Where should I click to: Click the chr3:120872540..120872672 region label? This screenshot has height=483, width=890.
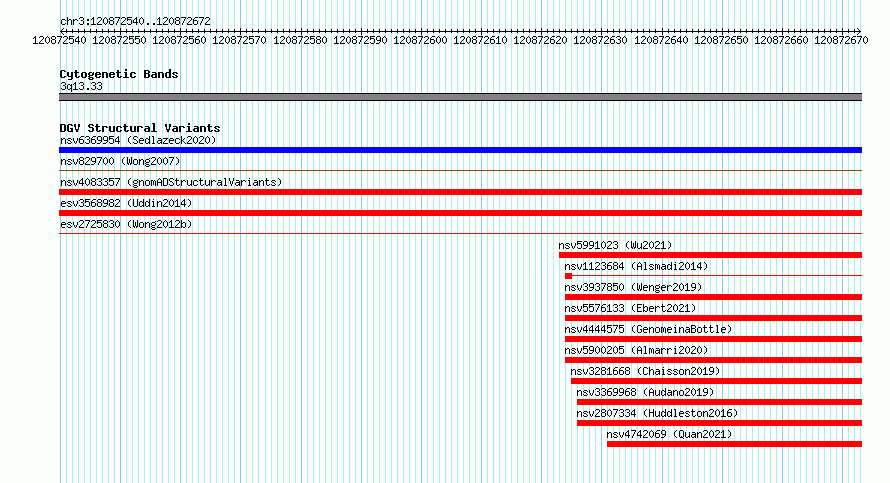tap(135, 21)
